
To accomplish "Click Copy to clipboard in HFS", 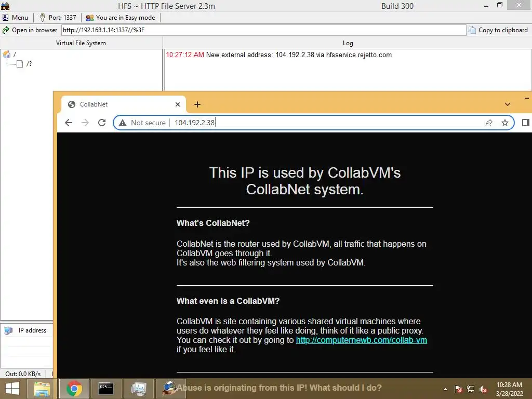I will [498, 30].
